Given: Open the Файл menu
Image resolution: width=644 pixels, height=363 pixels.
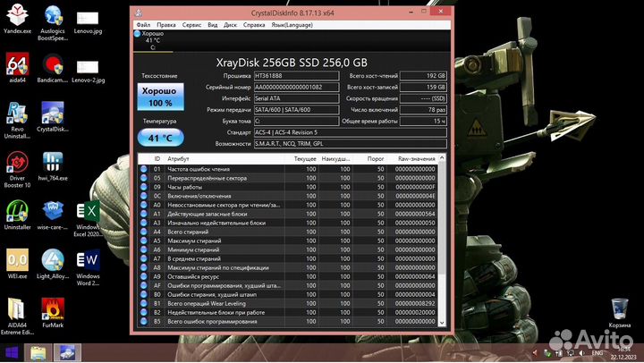Looking at the screenshot, I should coord(143,25).
